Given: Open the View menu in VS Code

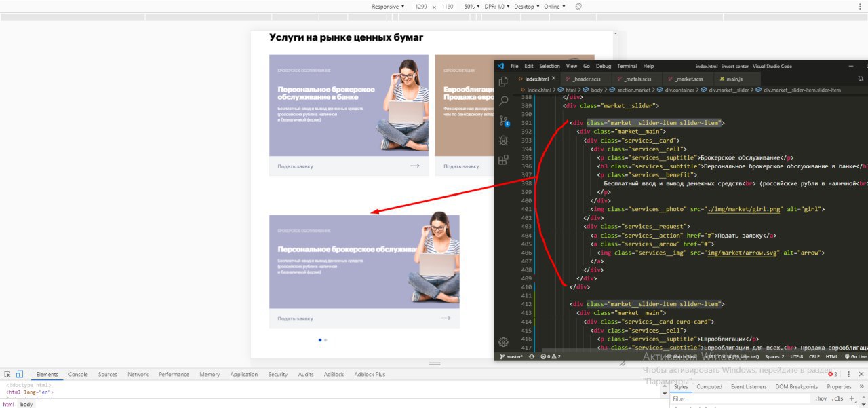Looking at the screenshot, I should [572, 66].
